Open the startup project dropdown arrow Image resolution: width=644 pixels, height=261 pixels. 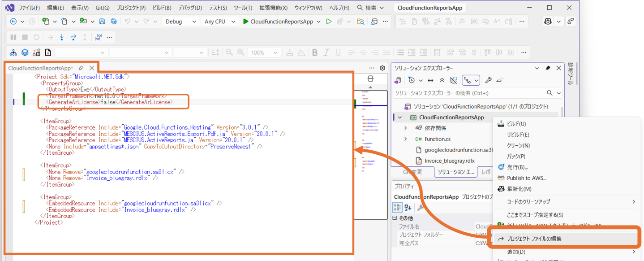pyautogui.click(x=318, y=22)
